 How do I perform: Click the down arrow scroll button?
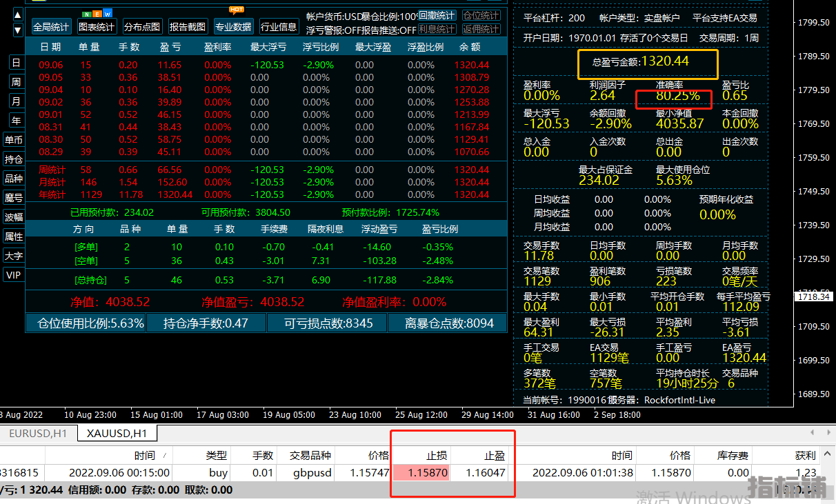(18, 30)
